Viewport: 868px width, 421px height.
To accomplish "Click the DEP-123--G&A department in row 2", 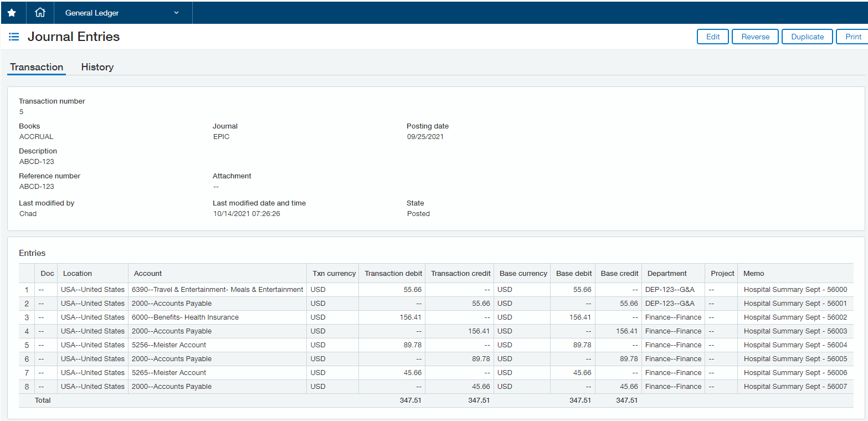I will [x=670, y=304].
